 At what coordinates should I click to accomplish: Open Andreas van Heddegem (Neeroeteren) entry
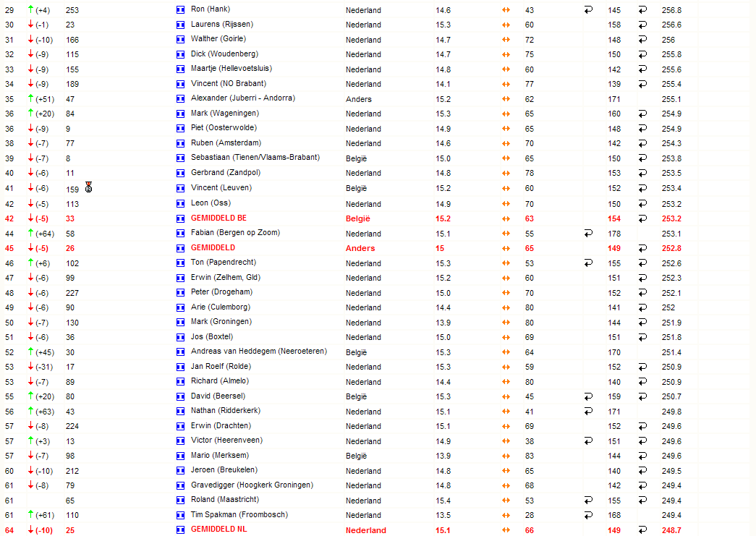[259, 352]
